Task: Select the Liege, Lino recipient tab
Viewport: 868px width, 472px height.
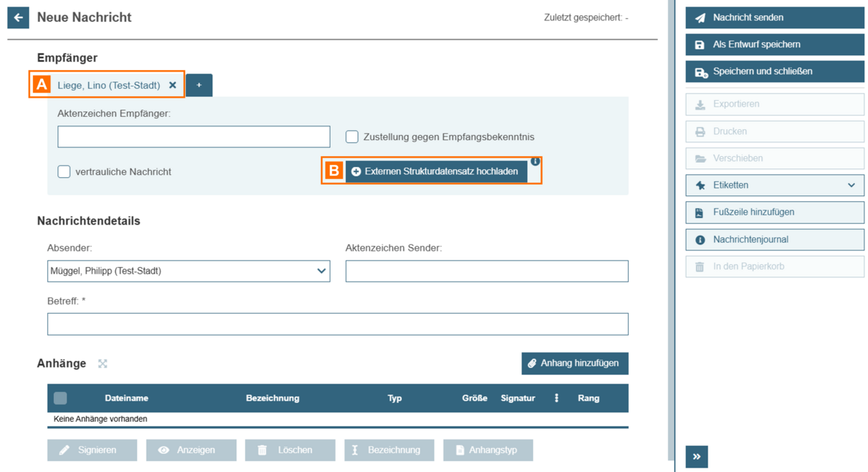Action: click(109, 85)
